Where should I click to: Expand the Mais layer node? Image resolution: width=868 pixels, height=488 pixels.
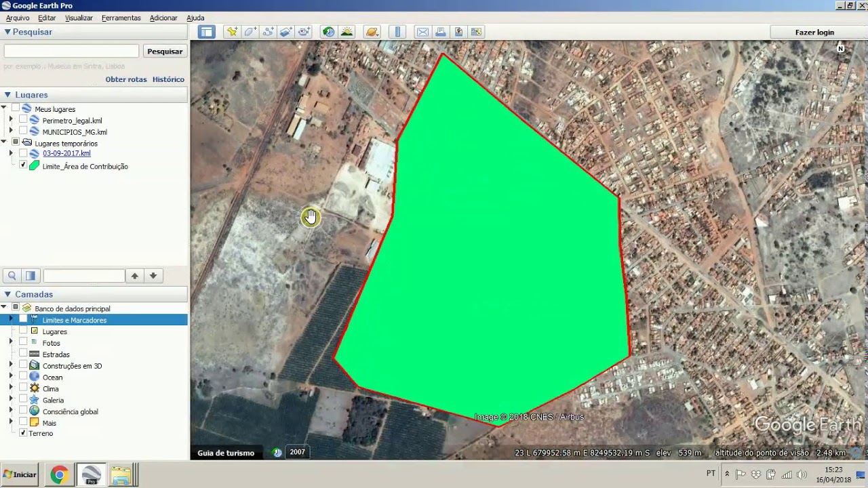click(x=10, y=422)
